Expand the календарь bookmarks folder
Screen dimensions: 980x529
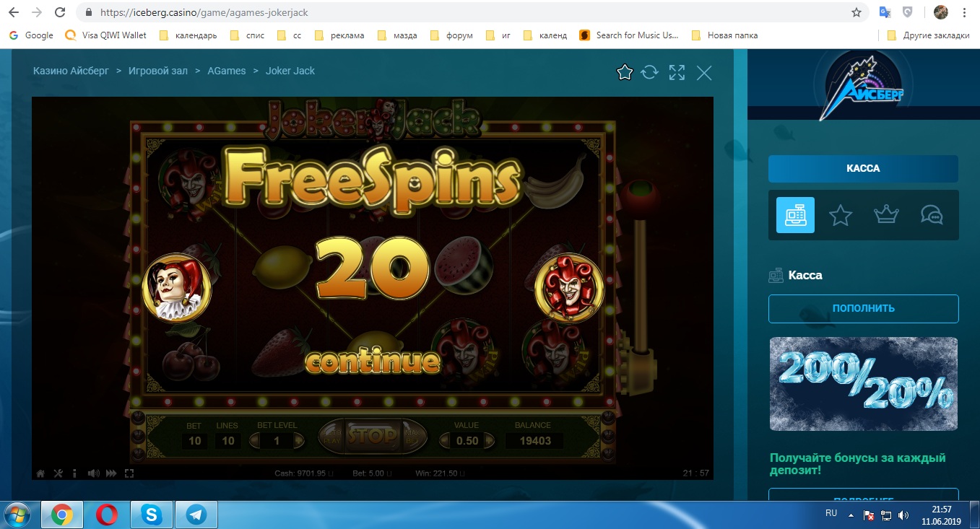[x=188, y=35]
